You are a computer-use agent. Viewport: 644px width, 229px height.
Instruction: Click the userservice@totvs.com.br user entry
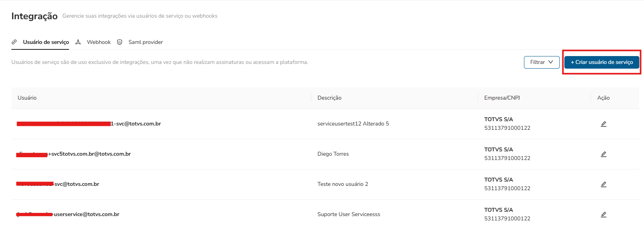[x=86, y=214]
